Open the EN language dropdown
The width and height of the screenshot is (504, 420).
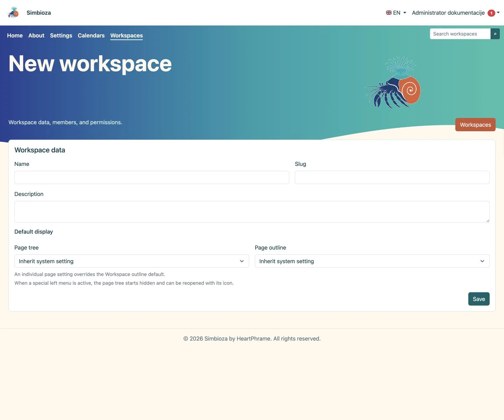pos(396,13)
